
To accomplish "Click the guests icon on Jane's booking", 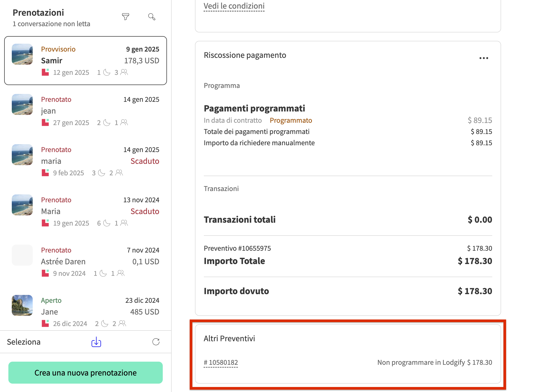I will pos(122,323).
